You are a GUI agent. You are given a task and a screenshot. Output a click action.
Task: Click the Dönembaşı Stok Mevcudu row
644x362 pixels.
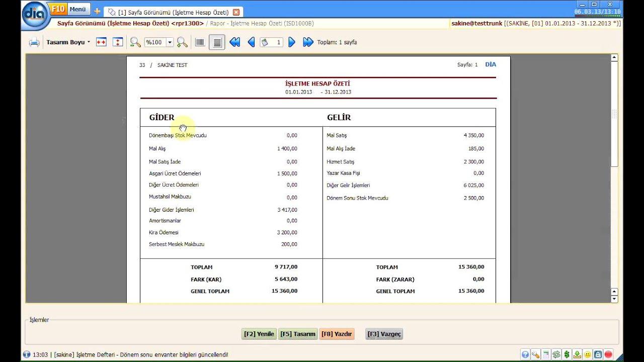(223, 135)
